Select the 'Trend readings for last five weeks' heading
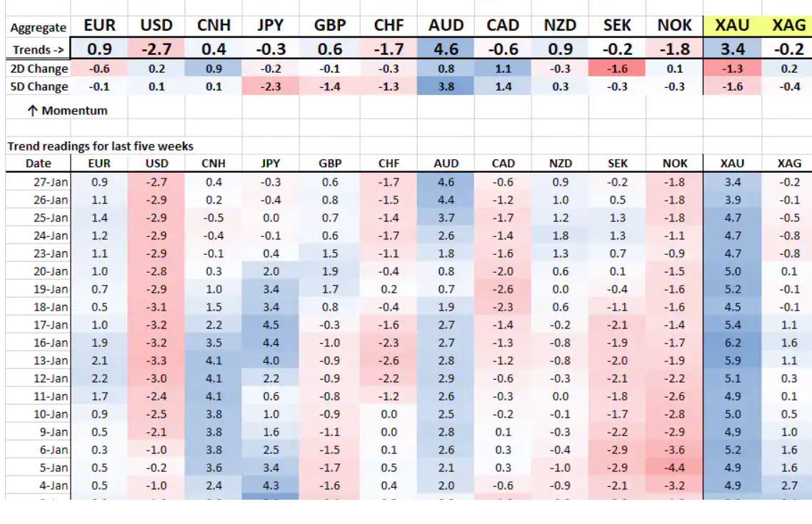 coord(101,146)
